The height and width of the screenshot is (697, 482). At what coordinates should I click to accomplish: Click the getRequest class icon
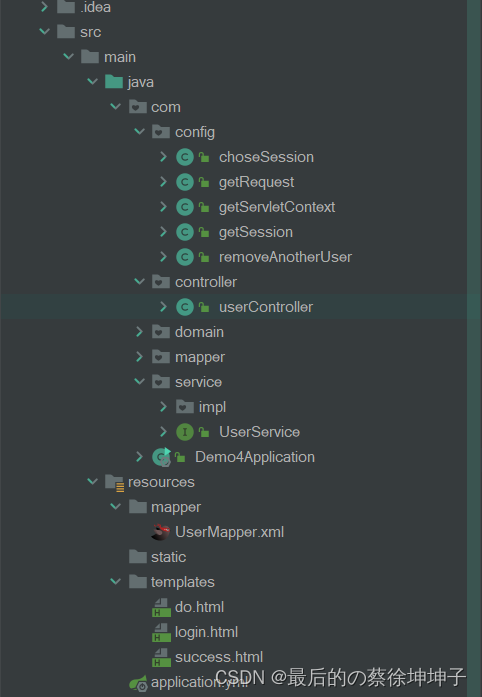click(185, 182)
